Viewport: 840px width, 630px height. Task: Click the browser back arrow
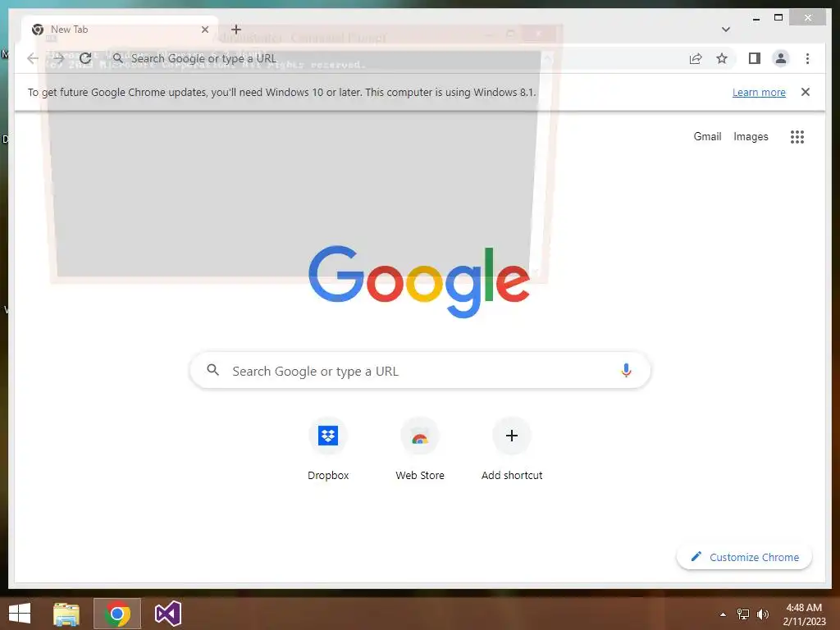(33, 58)
